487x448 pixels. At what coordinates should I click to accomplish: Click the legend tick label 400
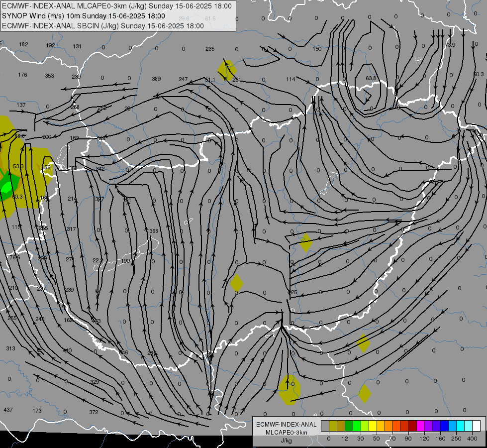[x=472, y=439]
